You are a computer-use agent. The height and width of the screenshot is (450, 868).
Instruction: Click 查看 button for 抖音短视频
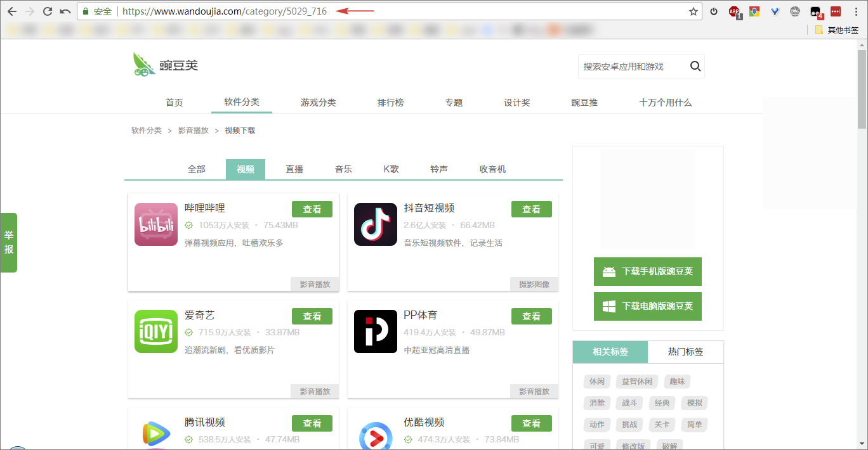532,209
